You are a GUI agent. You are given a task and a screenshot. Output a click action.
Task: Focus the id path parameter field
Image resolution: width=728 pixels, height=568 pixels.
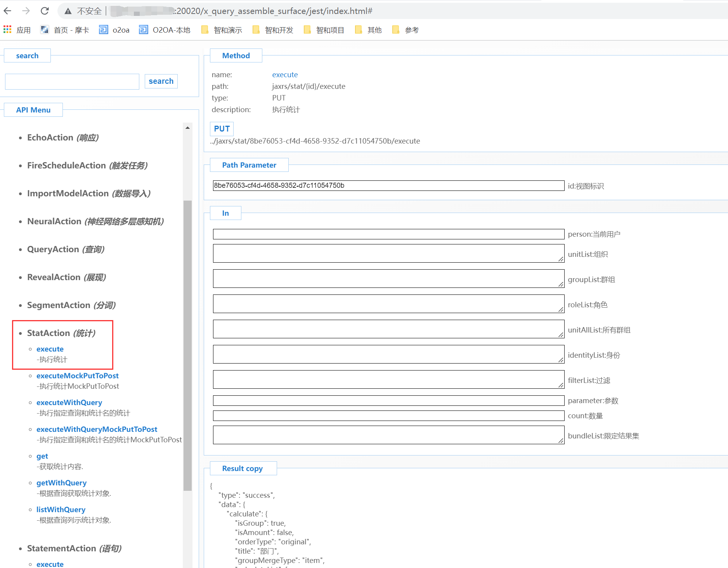388,185
